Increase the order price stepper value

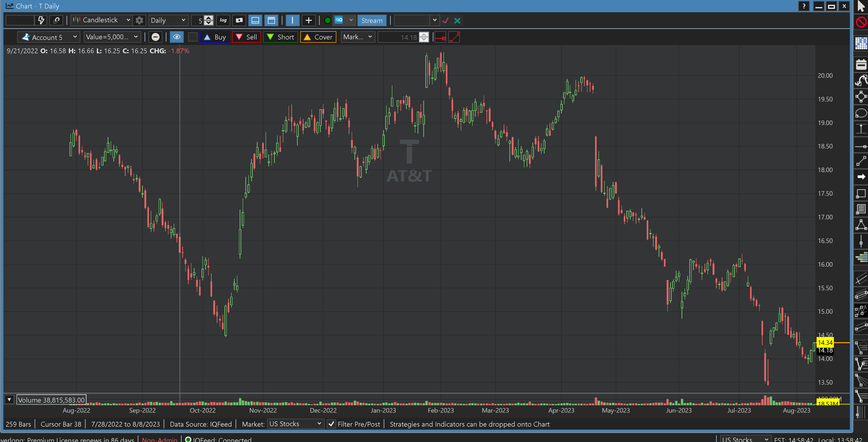(x=424, y=34)
